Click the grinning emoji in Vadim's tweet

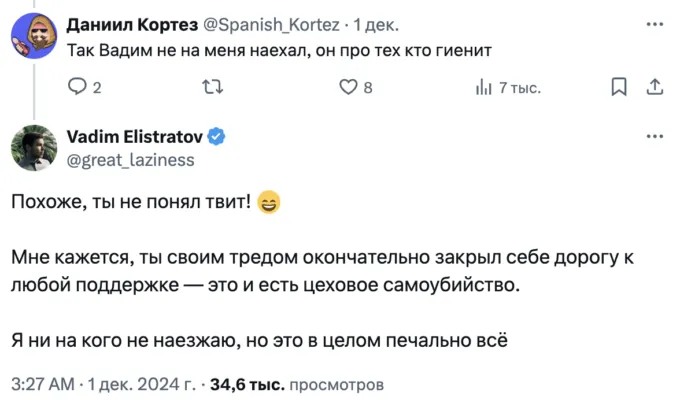pyautogui.click(x=269, y=202)
